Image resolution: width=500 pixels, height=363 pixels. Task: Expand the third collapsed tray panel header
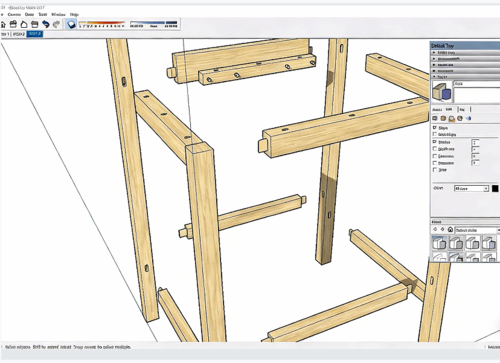(x=466, y=65)
